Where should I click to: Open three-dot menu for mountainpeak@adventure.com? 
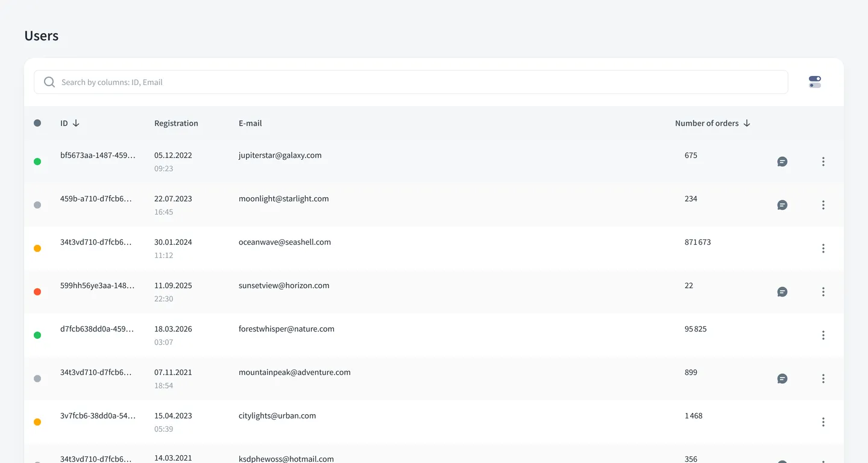click(x=823, y=379)
